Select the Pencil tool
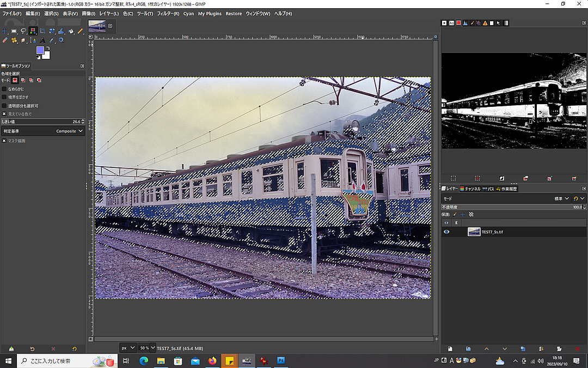588x368 pixels. (80, 31)
